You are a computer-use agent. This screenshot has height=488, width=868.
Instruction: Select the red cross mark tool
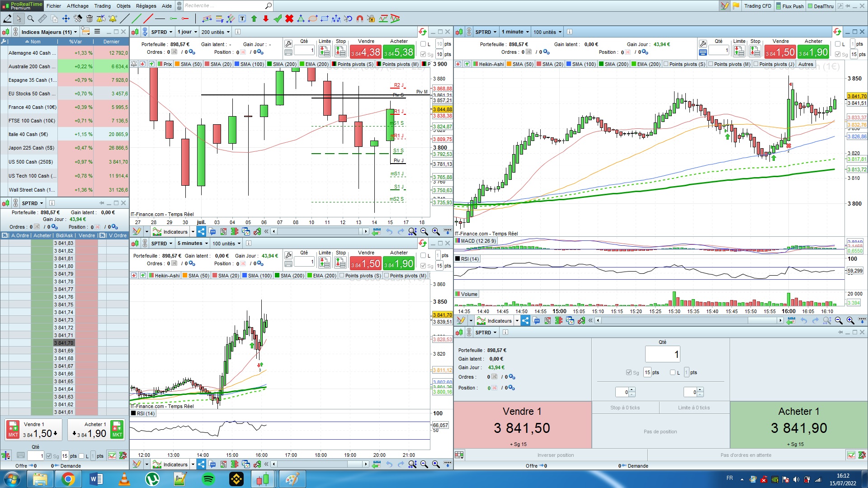[x=289, y=19]
